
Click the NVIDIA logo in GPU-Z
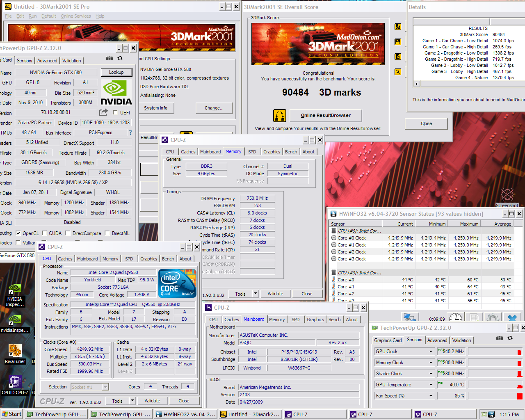[x=116, y=92]
